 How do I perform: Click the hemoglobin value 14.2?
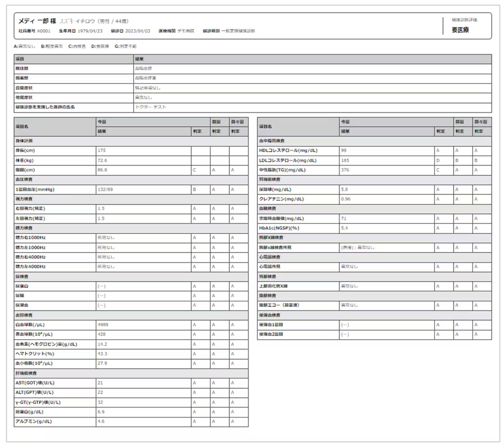point(102,344)
